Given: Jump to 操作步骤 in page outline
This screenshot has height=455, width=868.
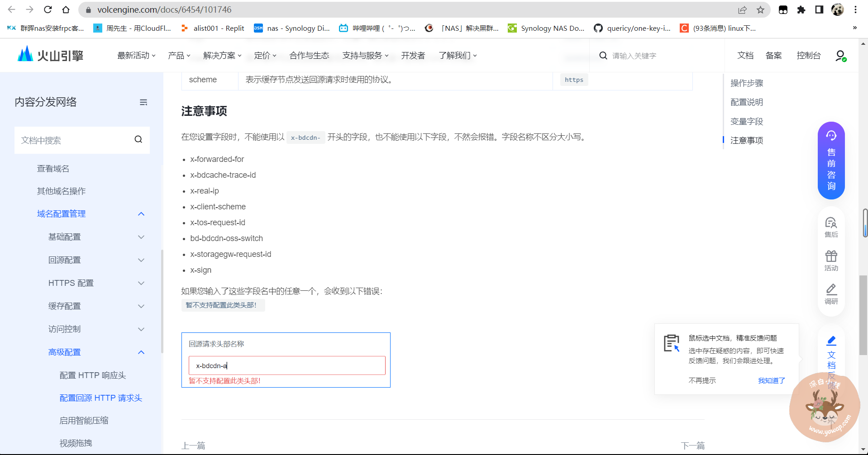Looking at the screenshot, I should point(747,83).
